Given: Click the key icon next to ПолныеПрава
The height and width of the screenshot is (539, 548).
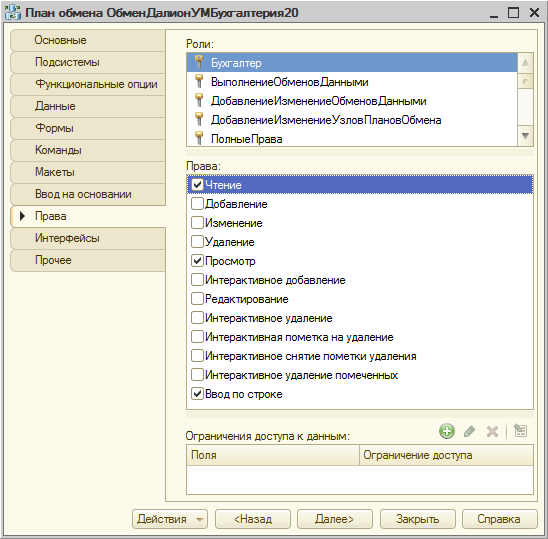Looking at the screenshot, I should pyautogui.click(x=199, y=138).
